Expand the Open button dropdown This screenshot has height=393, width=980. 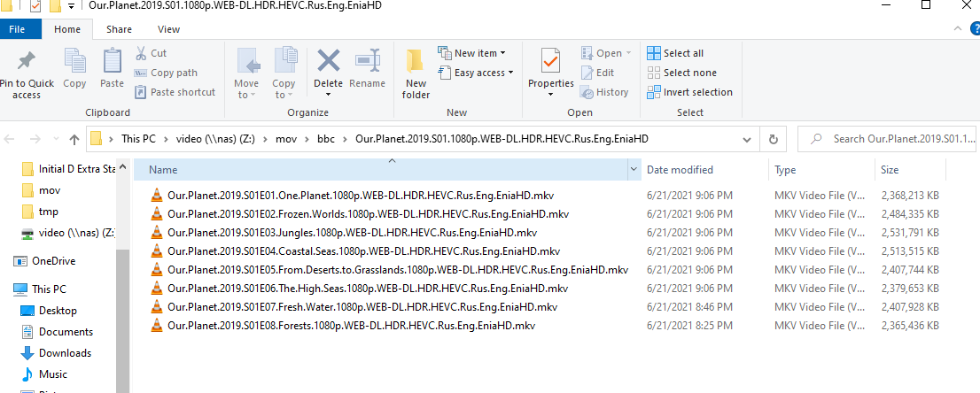click(x=629, y=53)
